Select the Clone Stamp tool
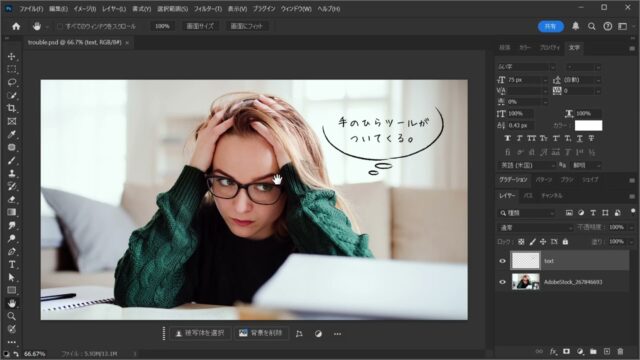 (12, 173)
